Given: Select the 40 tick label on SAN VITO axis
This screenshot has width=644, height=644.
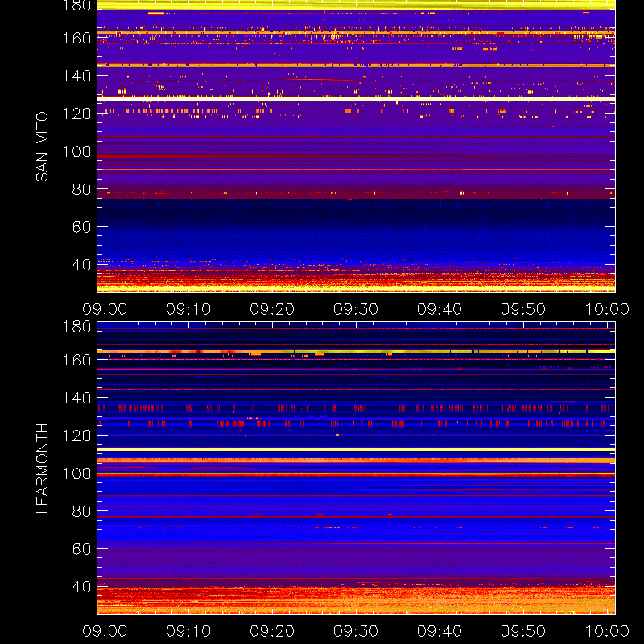Looking at the screenshot, I should coord(81,265).
